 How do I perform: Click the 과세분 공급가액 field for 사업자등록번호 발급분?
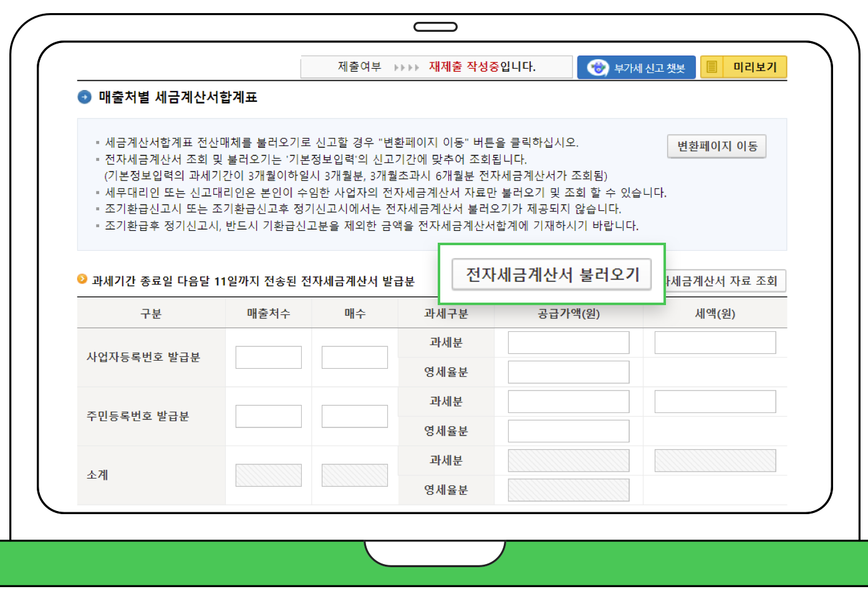(568, 342)
